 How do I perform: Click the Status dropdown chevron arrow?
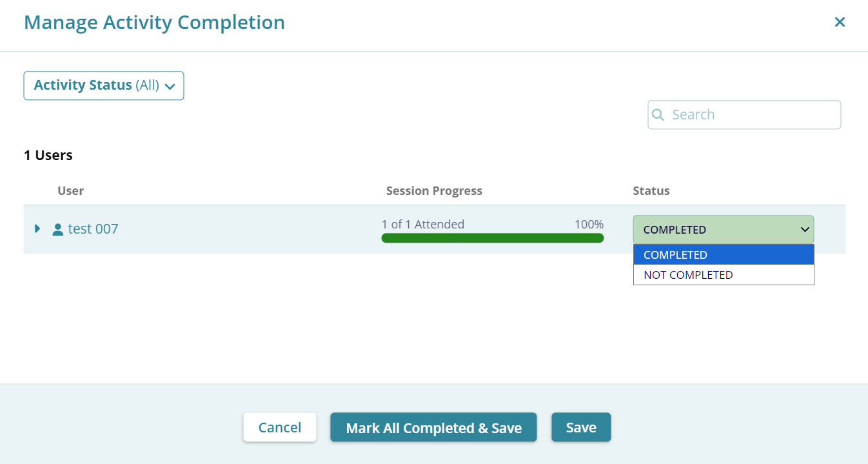coord(805,230)
